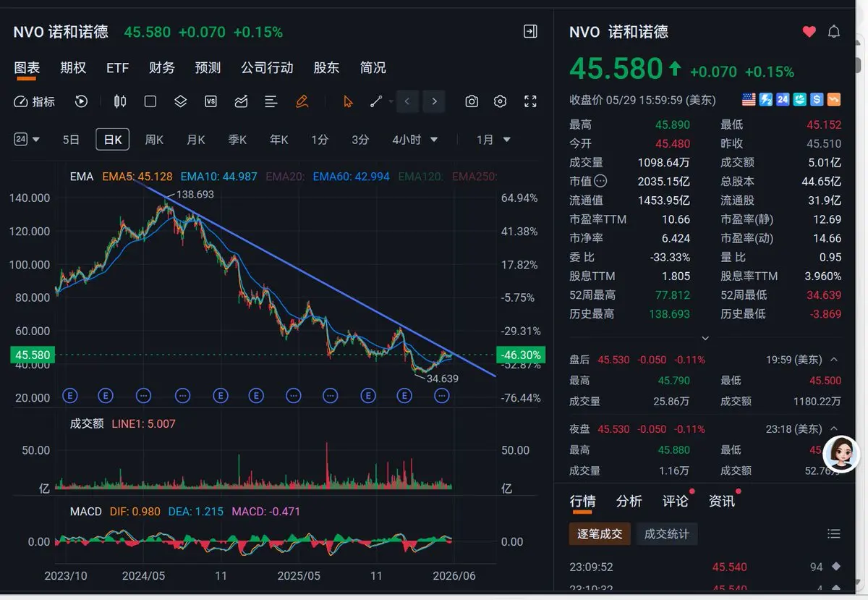Click the square layout icon in toolbar
The height and width of the screenshot is (600, 868).
click(150, 101)
